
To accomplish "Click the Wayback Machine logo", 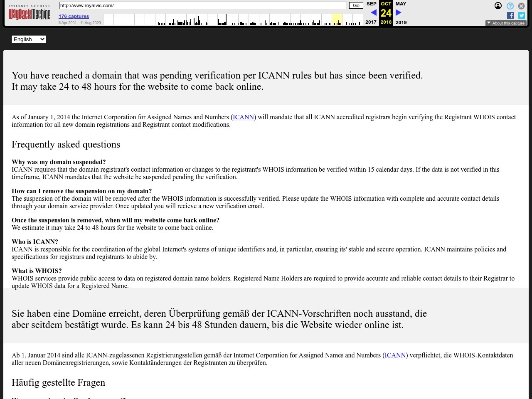I will point(30,13).
